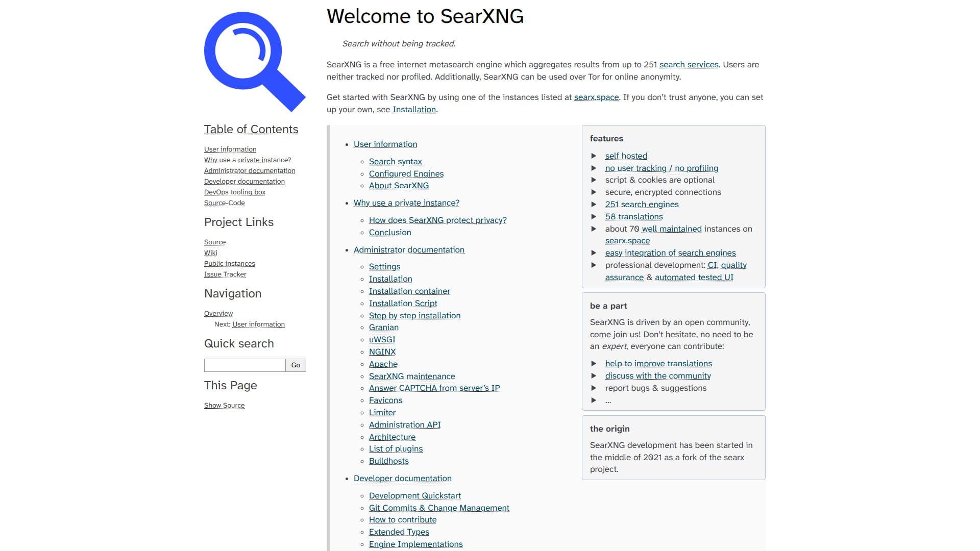Open DevOps tooling box in sidebar

(235, 192)
